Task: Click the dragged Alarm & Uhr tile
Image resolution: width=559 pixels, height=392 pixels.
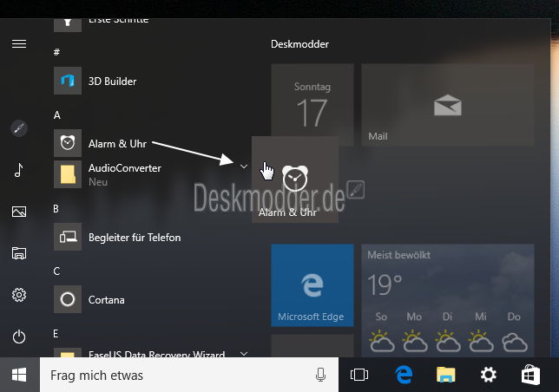Action: click(x=295, y=180)
